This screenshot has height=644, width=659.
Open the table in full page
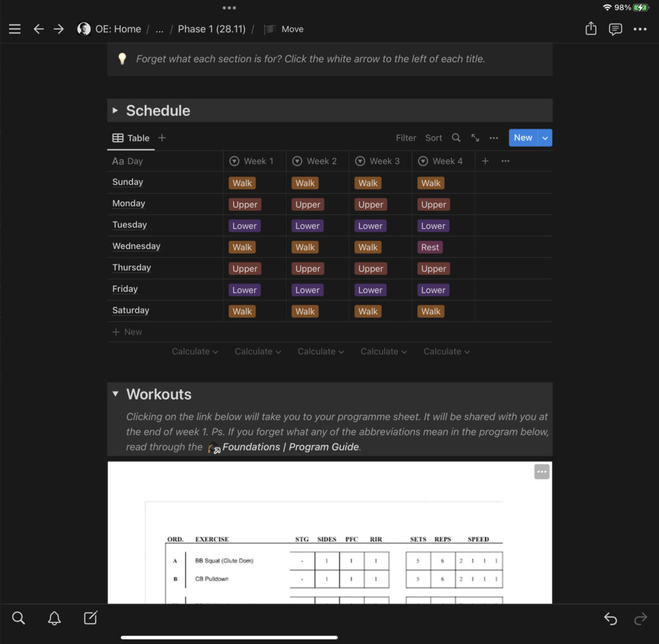click(x=475, y=138)
